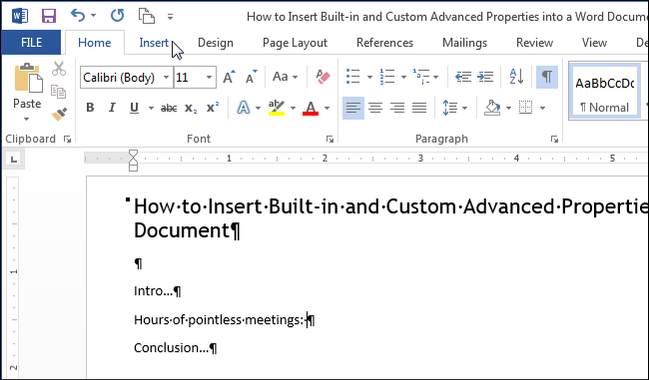The image size is (649, 380).
Task: Increase paragraph indent
Action: point(485,77)
